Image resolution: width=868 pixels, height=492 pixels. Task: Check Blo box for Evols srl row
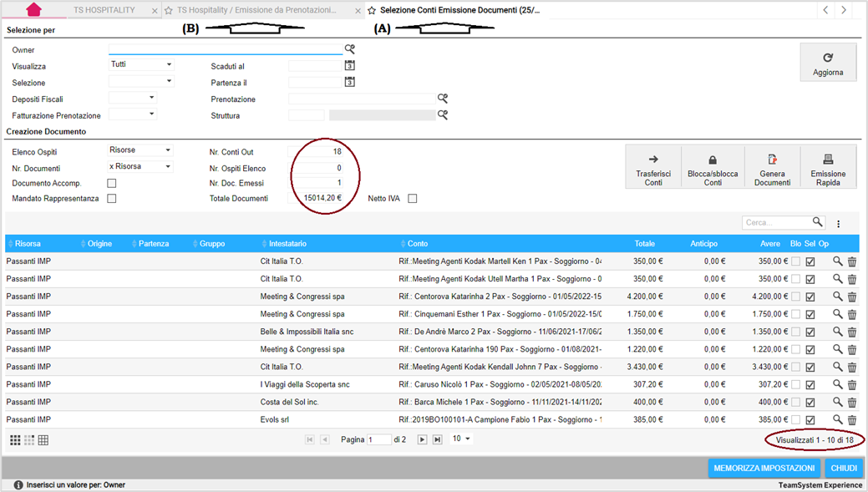point(795,420)
